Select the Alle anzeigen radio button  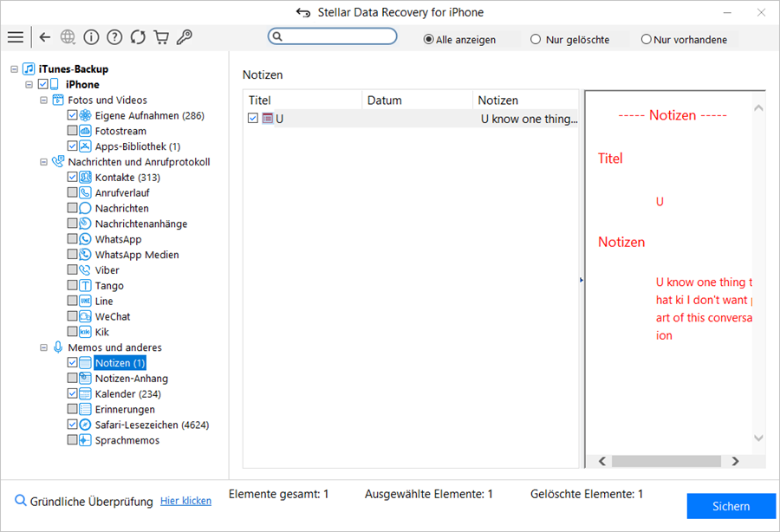(x=428, y=39)
